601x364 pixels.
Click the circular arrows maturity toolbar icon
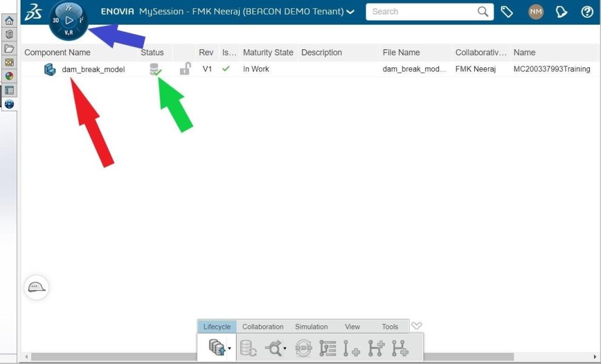point(303,348)
